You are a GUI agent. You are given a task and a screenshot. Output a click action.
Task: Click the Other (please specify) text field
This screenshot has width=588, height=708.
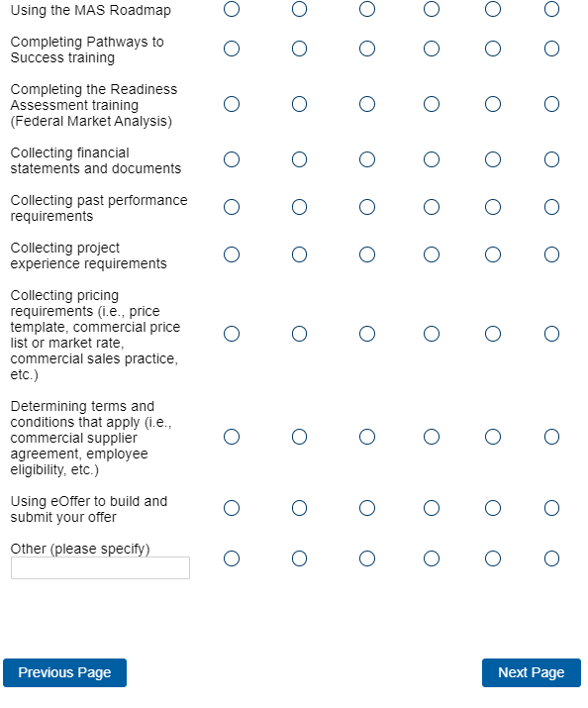[100, 567]
